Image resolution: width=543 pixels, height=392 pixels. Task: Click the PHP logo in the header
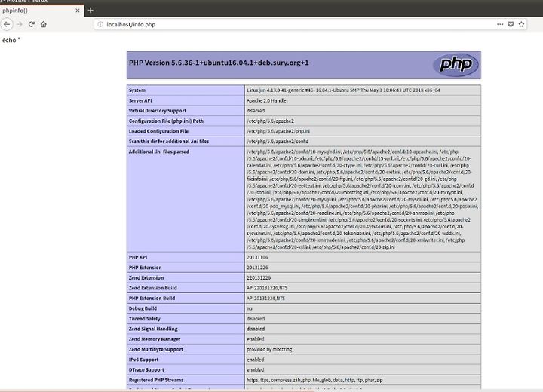(456, 65)
